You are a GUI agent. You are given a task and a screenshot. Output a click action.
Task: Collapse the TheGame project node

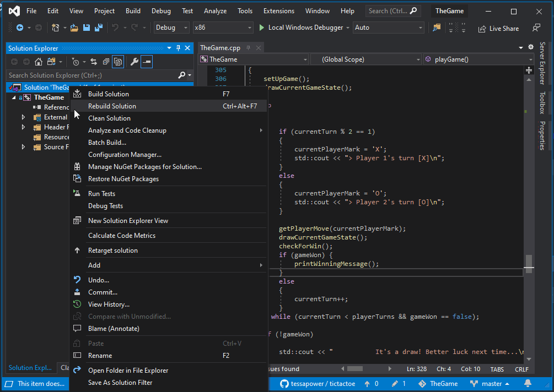[x=13, y=97]
